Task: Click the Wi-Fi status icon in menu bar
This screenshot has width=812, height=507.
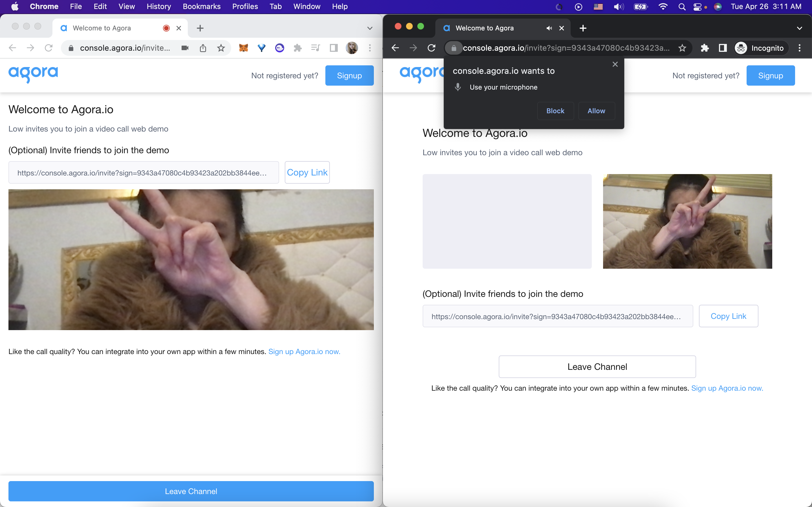Action: [x=663, y=6]
